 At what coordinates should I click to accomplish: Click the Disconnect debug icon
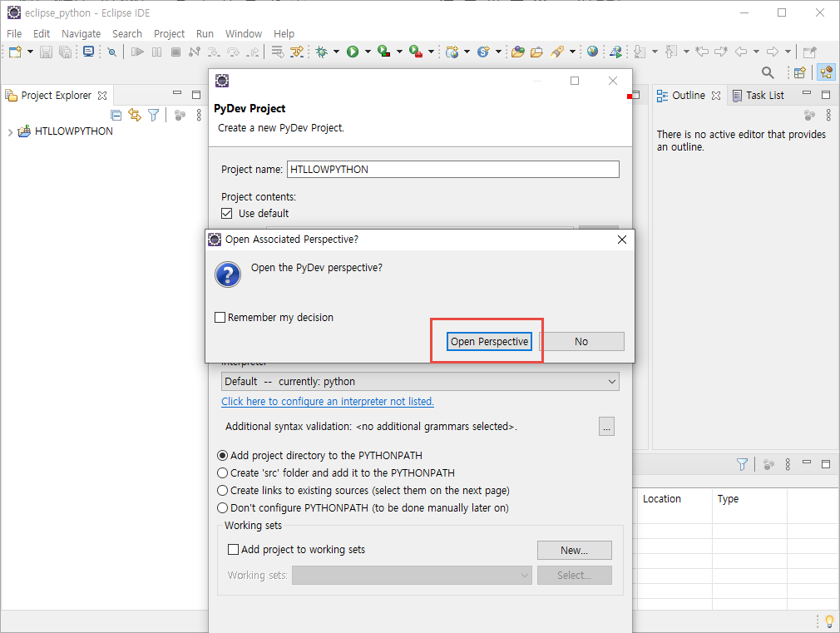click(x=195, y=52)
